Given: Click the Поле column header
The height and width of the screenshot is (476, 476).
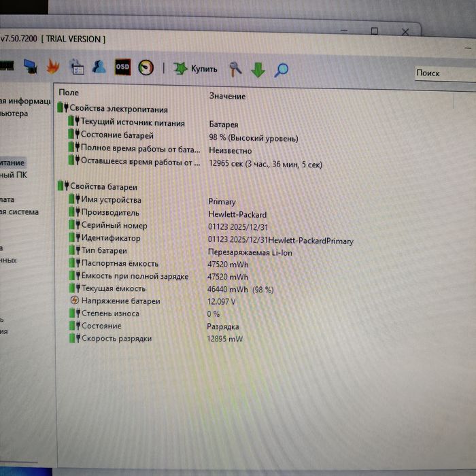Looking at the screenshot, I should pos(69,92).
